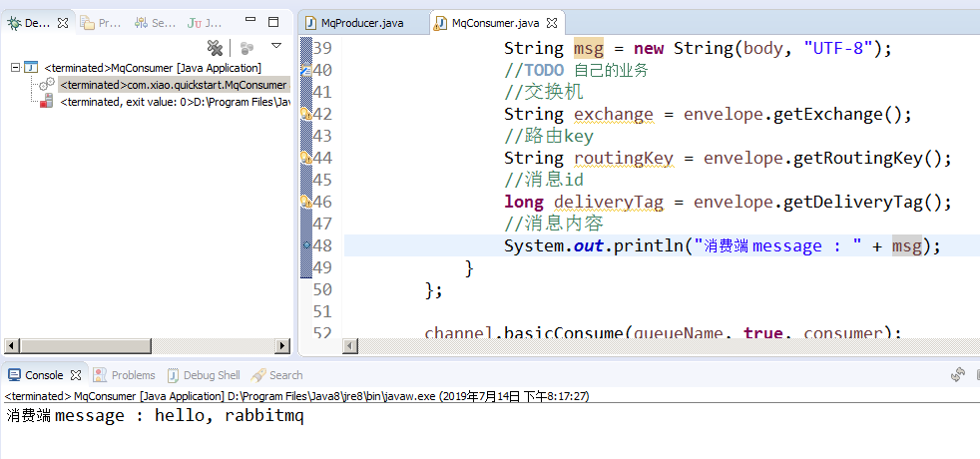Switch to the JUnit J... tab
This screenshot has width=980, height=459.
[205, 23]
